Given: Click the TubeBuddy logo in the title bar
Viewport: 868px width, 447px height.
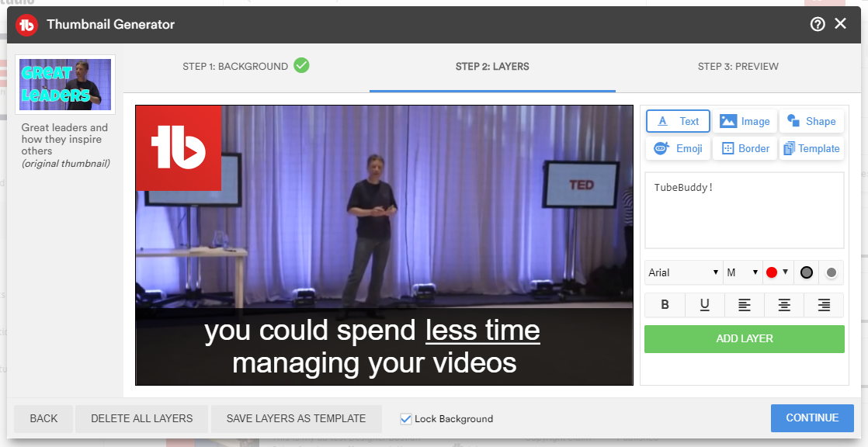Looking at the screenshot, I should coord(26,24).
